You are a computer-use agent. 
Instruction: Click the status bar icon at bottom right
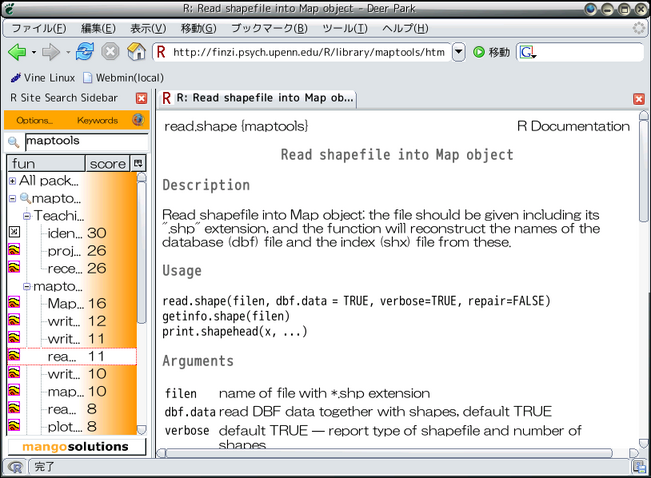point(637,467)
